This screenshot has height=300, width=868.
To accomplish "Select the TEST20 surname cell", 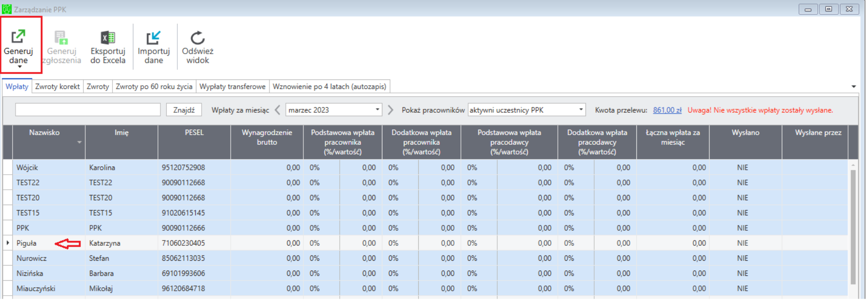I will coord(48,197).
